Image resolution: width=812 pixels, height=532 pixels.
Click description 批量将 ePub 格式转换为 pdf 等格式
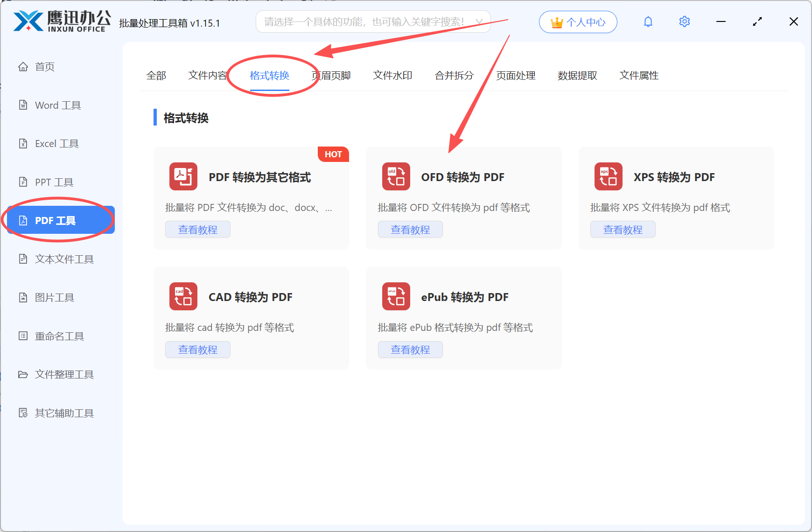pyautogui.click(x=455, y=328)
